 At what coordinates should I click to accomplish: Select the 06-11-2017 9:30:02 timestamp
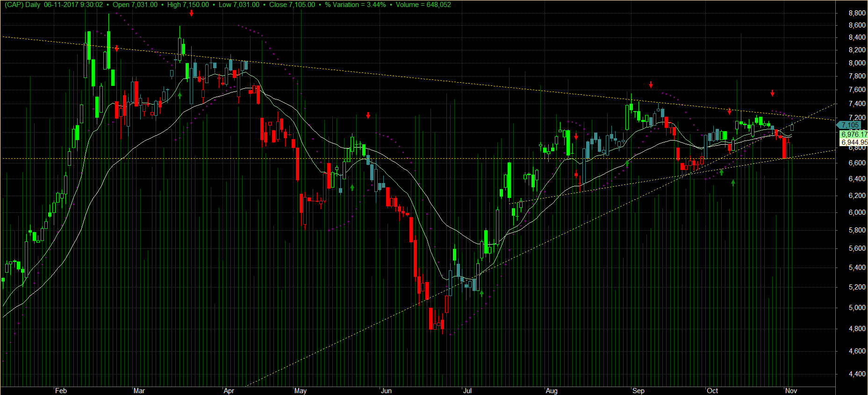point(73,5)
